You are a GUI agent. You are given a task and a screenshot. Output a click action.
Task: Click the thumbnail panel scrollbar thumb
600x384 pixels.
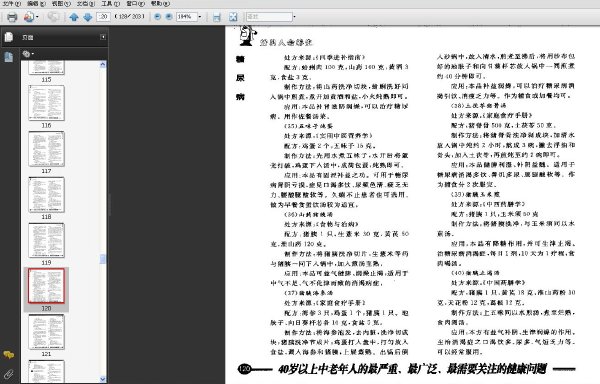click(x=103, y=259)
